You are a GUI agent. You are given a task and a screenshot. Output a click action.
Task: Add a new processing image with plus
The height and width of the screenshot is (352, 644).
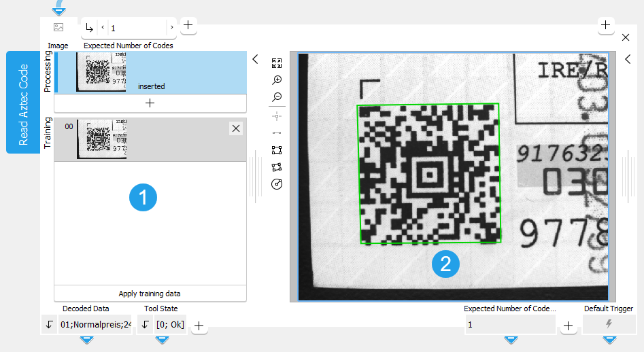[x=150, y=103]
